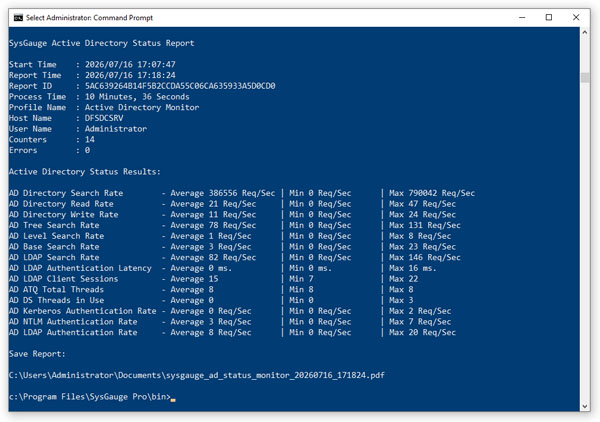600x422 pixels.
Task: Click the scrollbar down arrow
Action: 585,406
